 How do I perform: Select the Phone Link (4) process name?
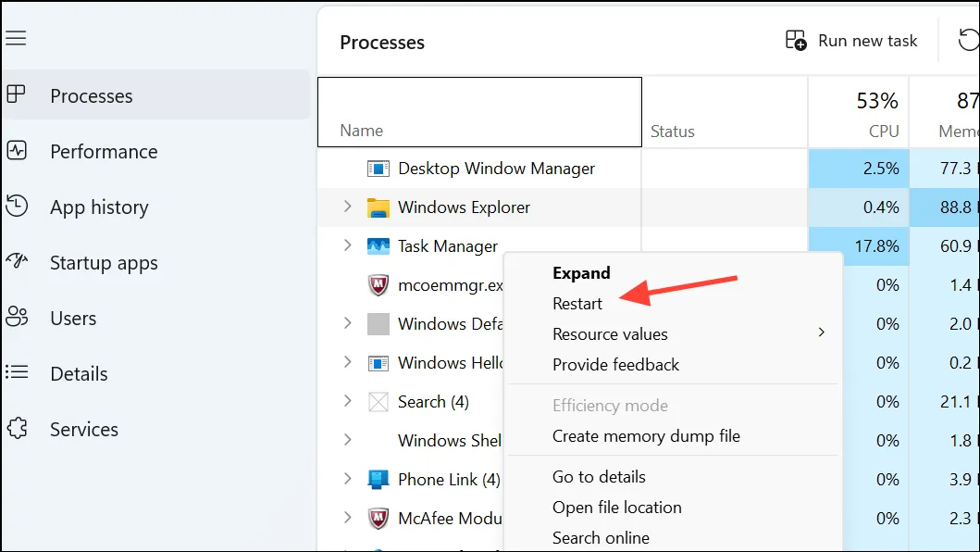450,480
